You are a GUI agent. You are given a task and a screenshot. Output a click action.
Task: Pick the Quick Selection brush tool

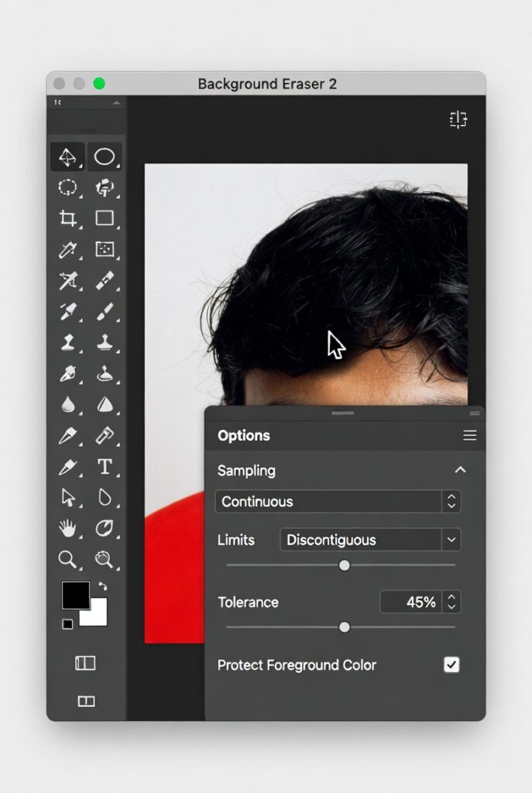click(105, 187)
